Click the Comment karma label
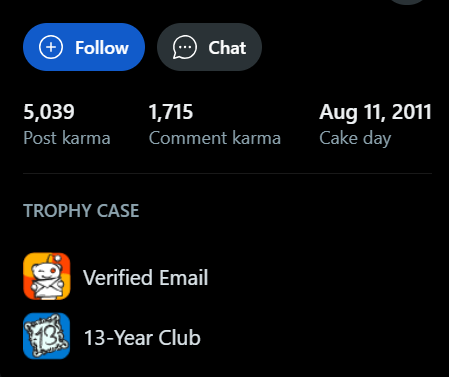This screenshot has width=449, height=377. [215, 138]
